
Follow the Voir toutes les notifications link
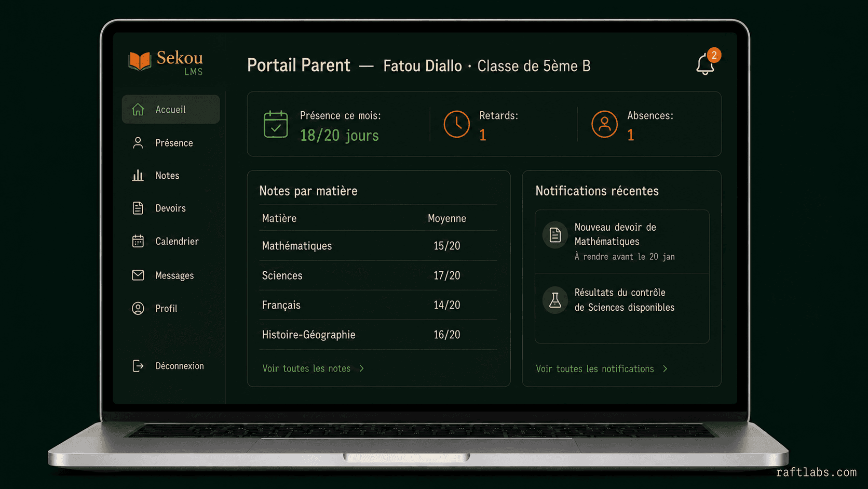tap(595, 369)
